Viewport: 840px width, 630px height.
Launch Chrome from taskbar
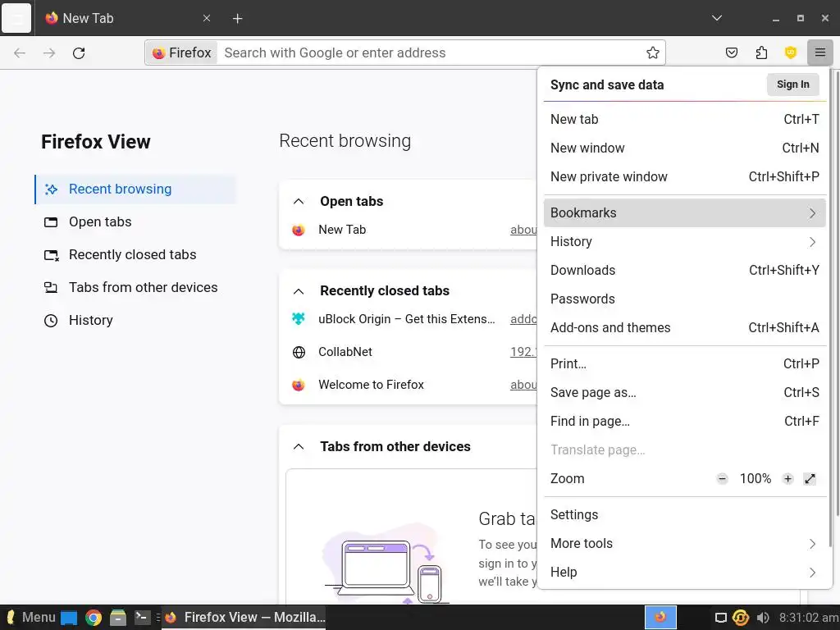tap(94, 618)
